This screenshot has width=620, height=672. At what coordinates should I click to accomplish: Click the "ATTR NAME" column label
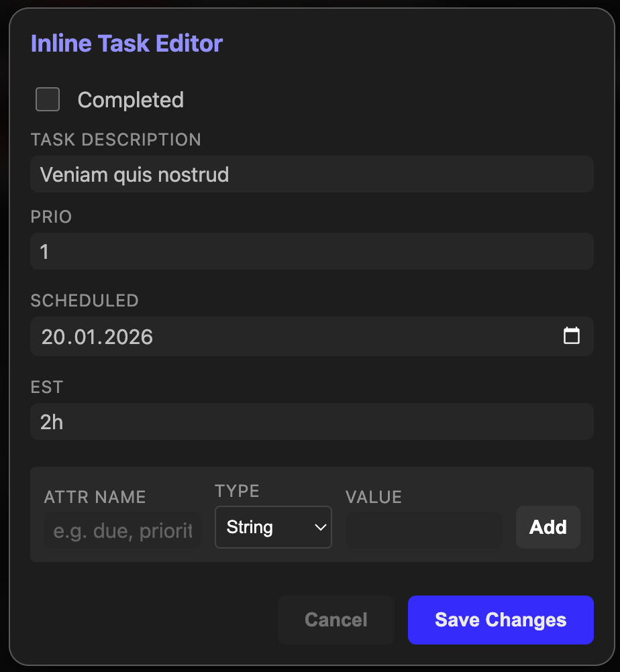[95, 497]
